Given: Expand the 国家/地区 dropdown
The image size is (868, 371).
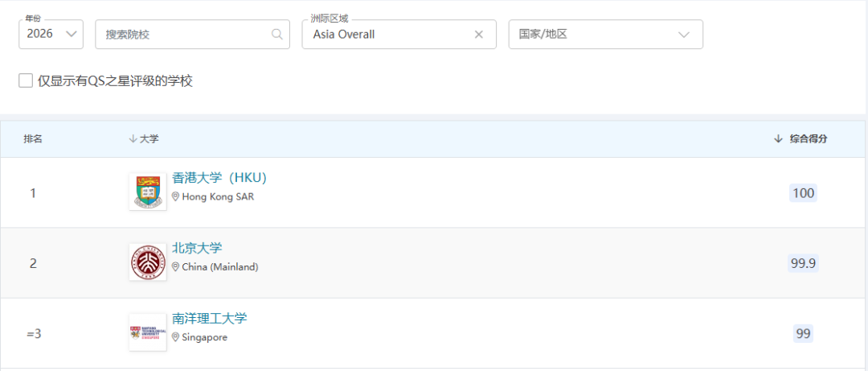Looking at the screenshot, I should pos(605,35).
